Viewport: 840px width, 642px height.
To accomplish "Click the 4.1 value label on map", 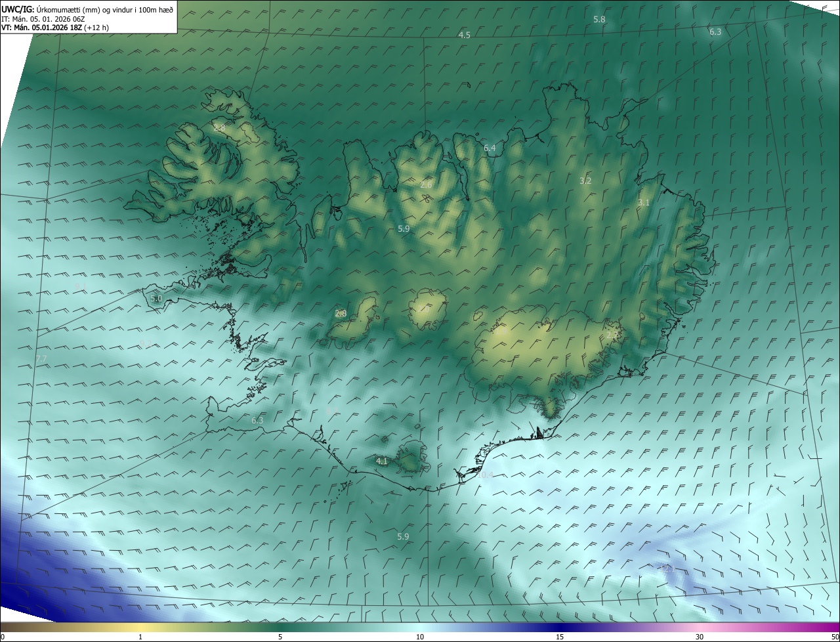I will (x=382, y=461).
